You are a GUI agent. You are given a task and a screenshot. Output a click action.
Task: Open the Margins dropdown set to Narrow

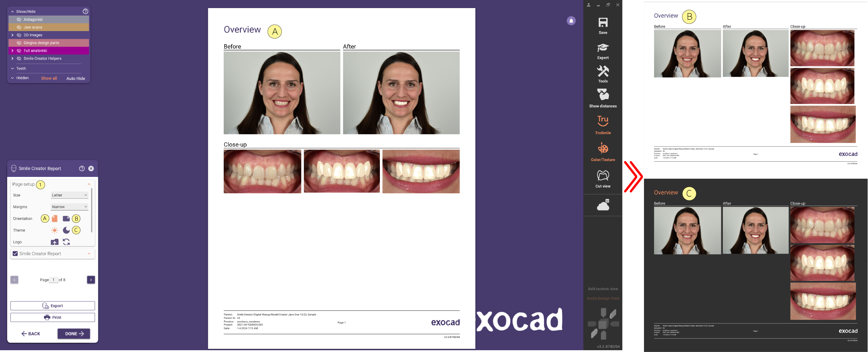point(69,207)
